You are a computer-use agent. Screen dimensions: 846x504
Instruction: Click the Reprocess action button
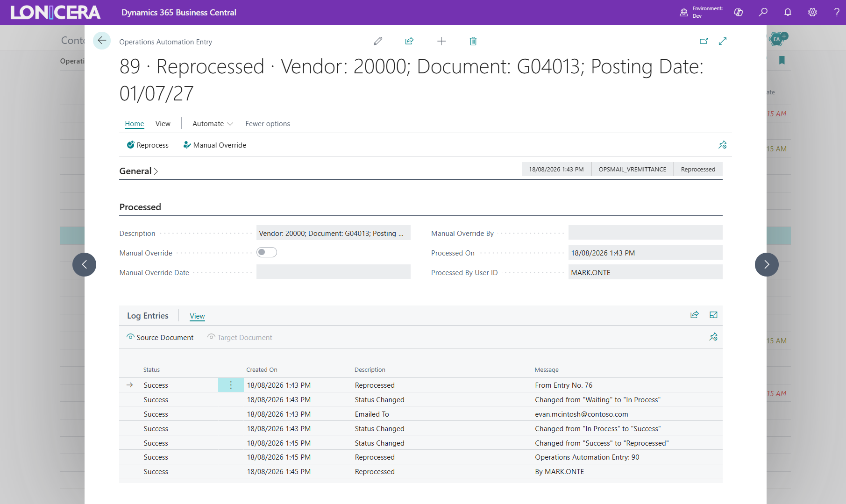(148, 145)
